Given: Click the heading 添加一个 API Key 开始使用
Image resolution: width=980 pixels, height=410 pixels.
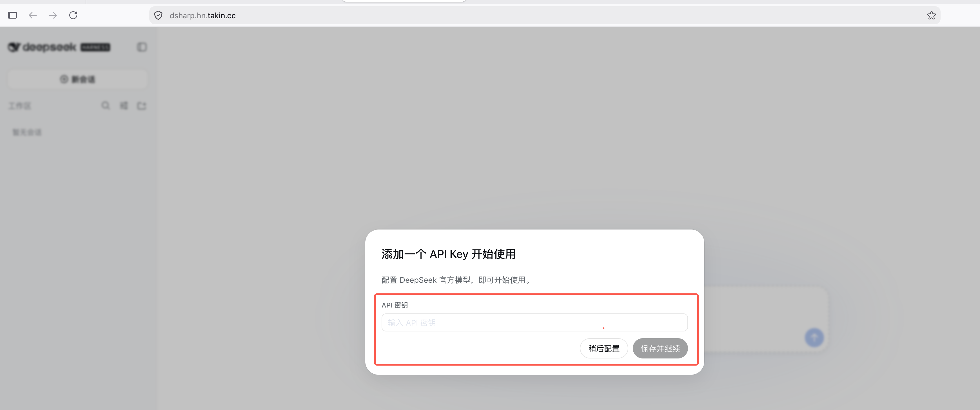Looking at the screenshot, I should 449,254.
